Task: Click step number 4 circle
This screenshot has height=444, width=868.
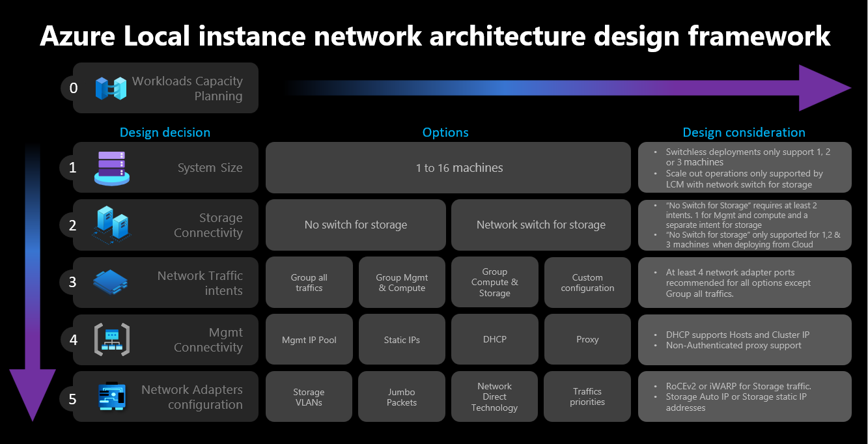Action: [74, 340]
